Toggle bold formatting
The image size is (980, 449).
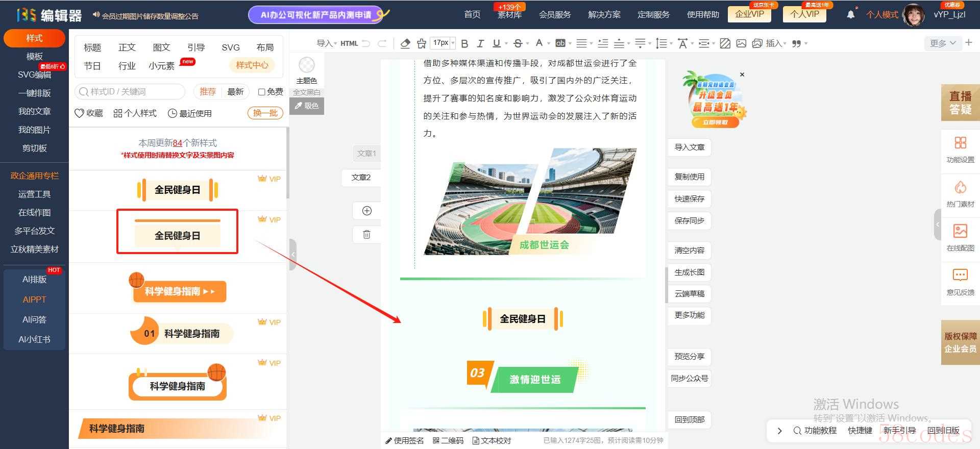(x=464, y=43)
